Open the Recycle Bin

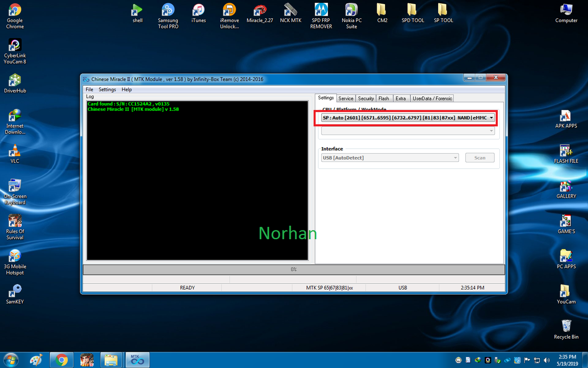click(x=566, y=329)
